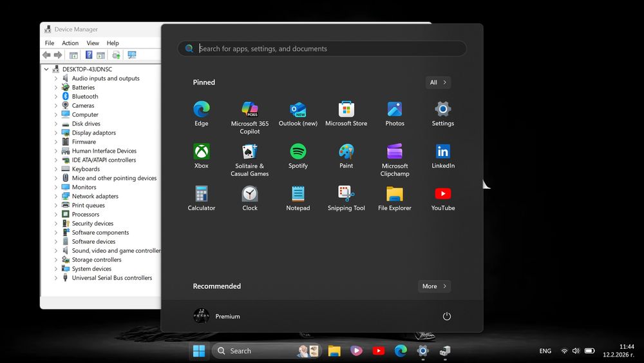
Task: Open File Explorer from the taskbar
Action: click(334, 351)
